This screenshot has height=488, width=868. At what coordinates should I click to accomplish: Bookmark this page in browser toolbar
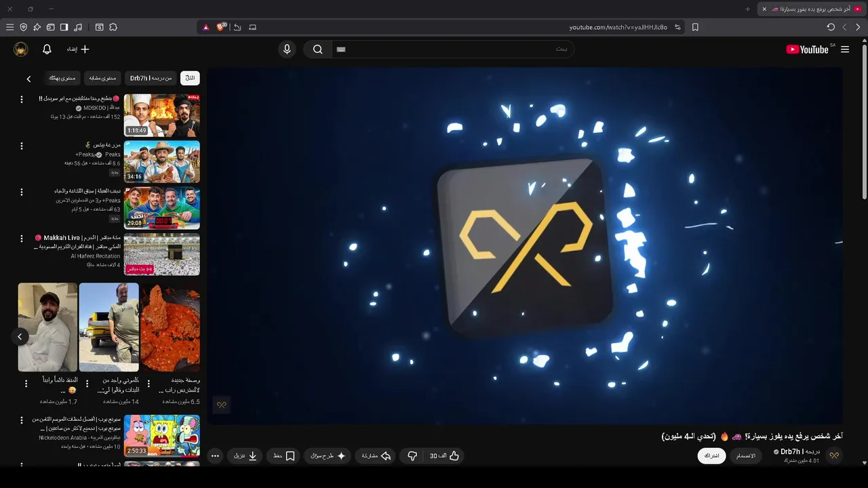tap(695, 27)
